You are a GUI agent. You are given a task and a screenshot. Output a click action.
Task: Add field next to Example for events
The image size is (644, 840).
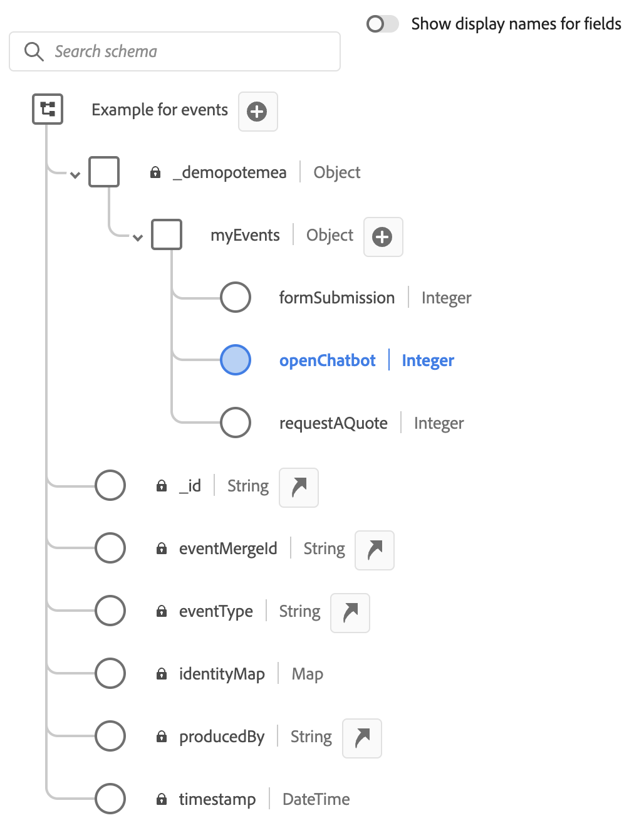point(257,112)
